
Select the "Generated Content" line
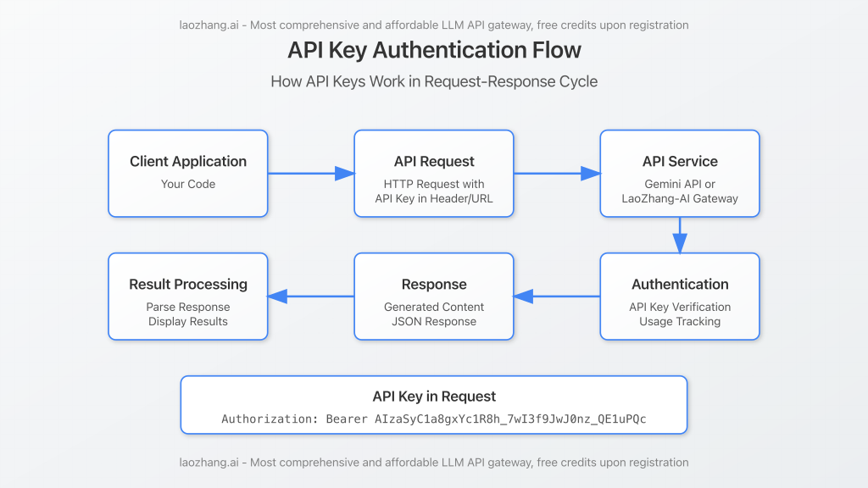click(434, 307)
